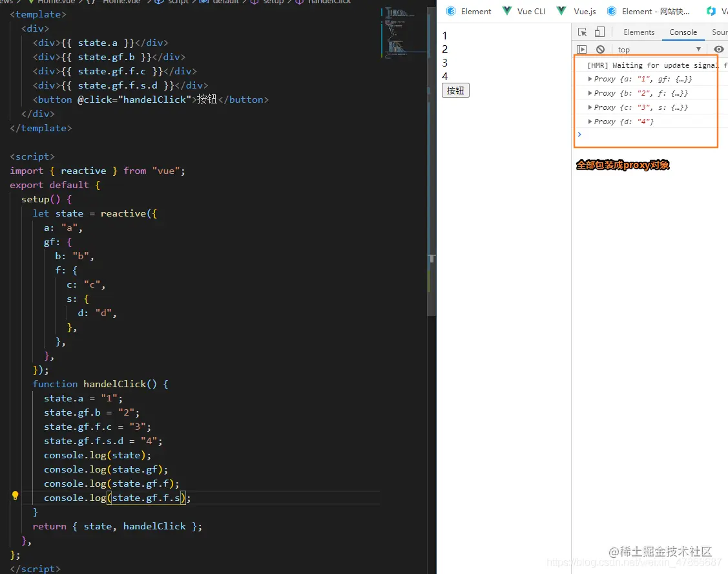
Task: Click the page text 4
Action: click(445, 76)
